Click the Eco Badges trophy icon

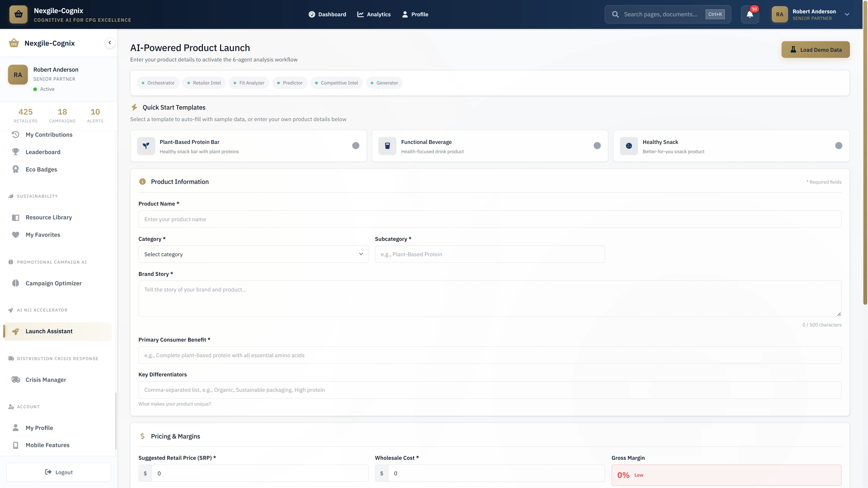tap(16, 169)
